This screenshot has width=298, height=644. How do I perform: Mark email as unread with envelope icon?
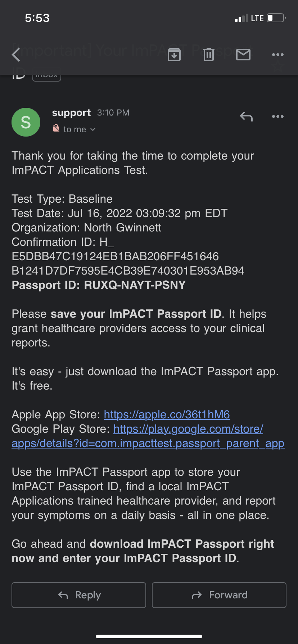pos(243,55)
